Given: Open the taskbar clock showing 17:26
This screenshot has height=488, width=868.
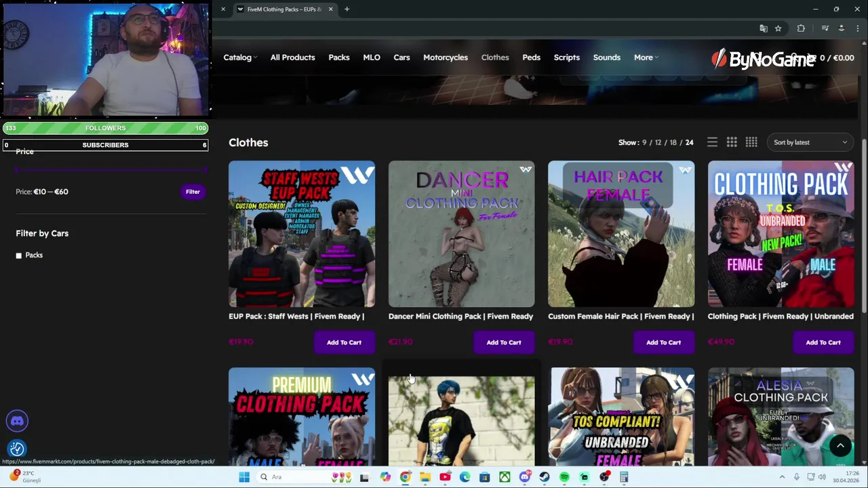Looking at the screenshot, I should (846, 477).
